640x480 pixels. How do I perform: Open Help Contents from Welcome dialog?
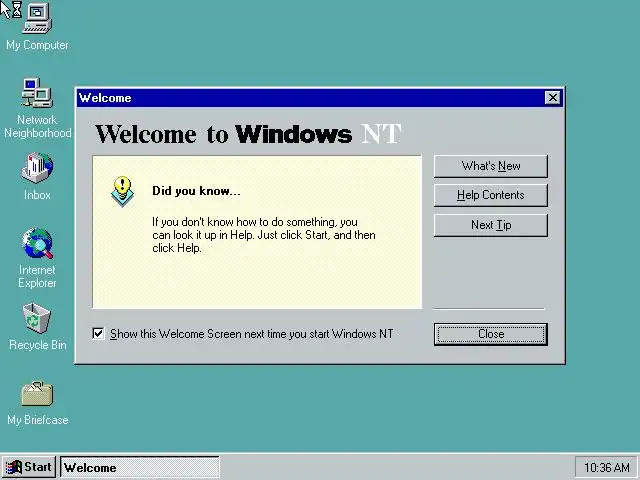click(x=491, y=195)
